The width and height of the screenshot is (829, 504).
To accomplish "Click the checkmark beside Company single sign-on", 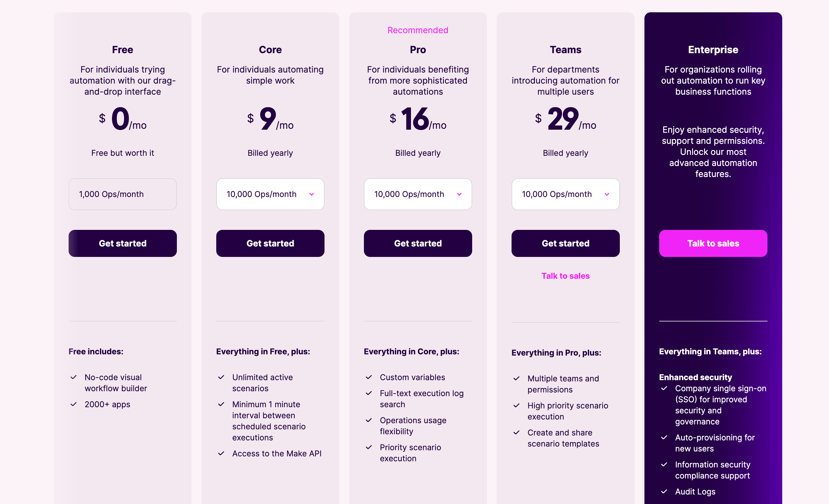I will pyautogui.click(x=664, y=389).
